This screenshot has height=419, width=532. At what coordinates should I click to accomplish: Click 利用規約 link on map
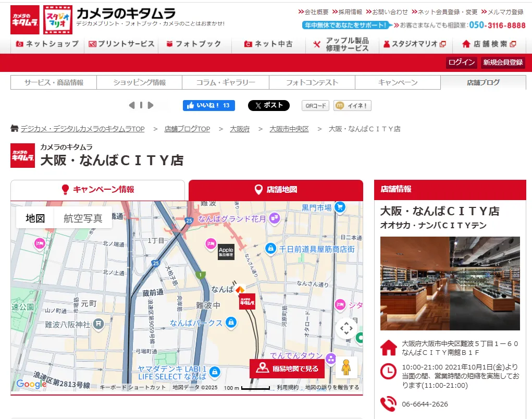coord(288,387)
